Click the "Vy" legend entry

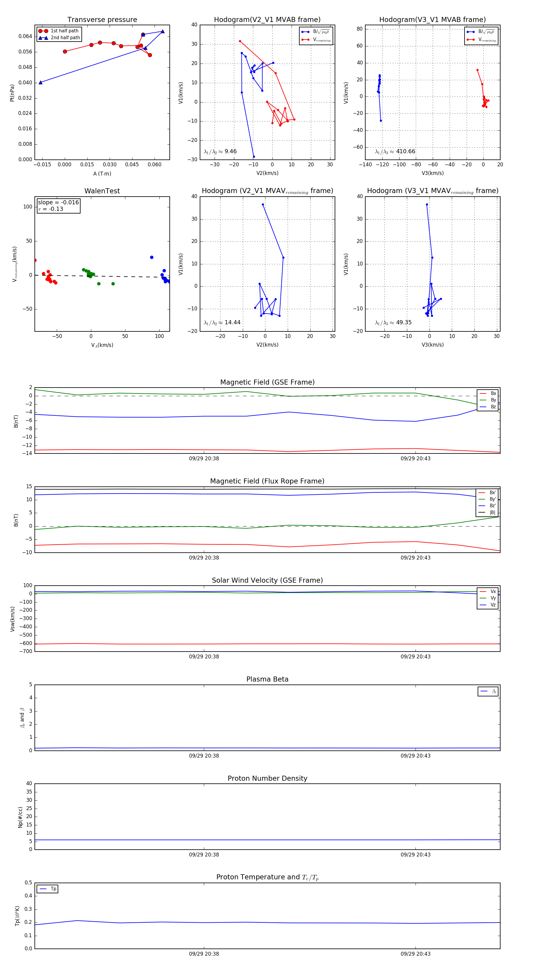[x=488, y=598]
